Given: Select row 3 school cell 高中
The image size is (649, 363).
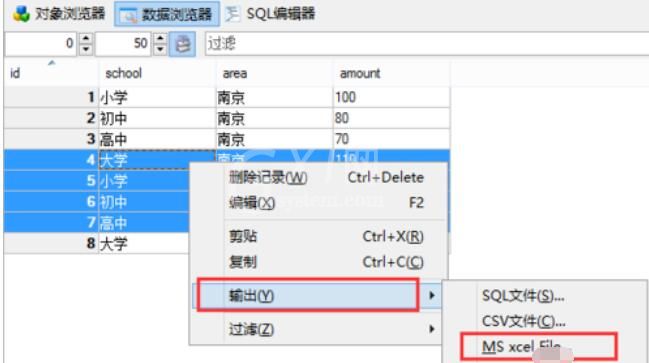Looking at the screenshot, I should coord(157,139).
